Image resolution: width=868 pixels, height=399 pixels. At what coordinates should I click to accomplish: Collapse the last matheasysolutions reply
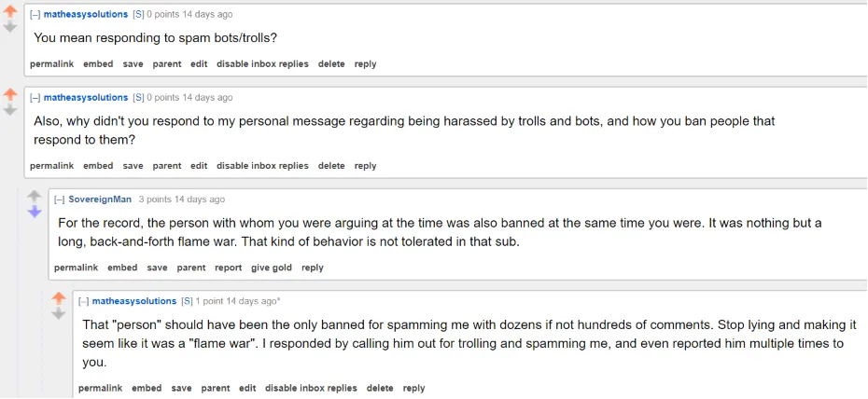click(x=84, y=301)
